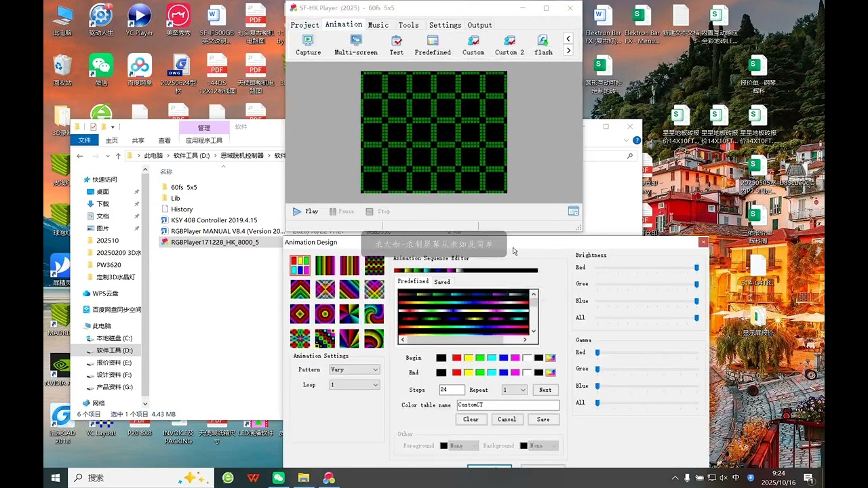The height and width of the screenshot is (488, 868).
Task: Select the spiral swirl pattern thumbnail
Action: coord(374,314)
